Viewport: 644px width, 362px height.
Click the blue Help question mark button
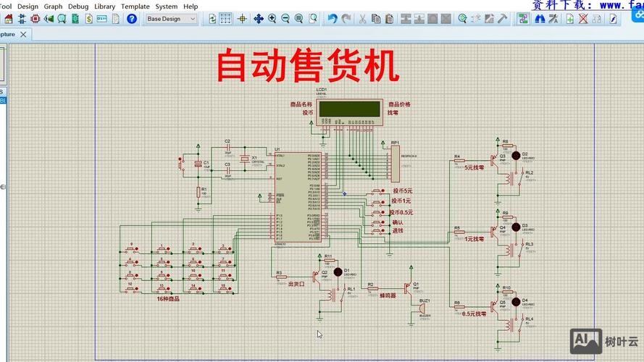(132, 19)
